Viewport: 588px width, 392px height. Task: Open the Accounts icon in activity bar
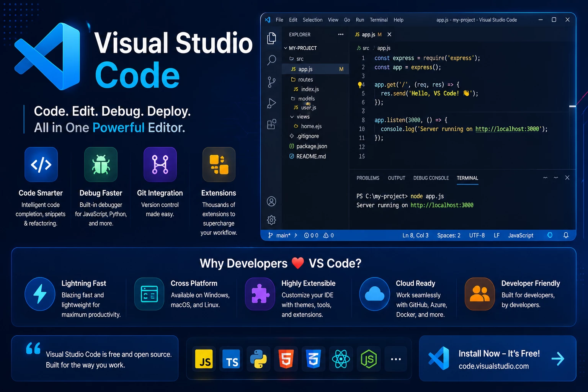(x=271, y=201)
